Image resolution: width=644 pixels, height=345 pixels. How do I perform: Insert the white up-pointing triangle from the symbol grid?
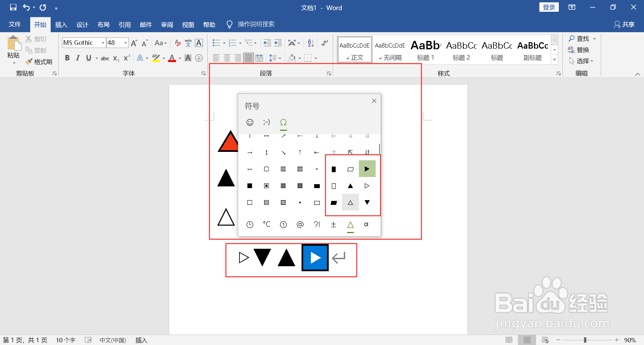350,203
